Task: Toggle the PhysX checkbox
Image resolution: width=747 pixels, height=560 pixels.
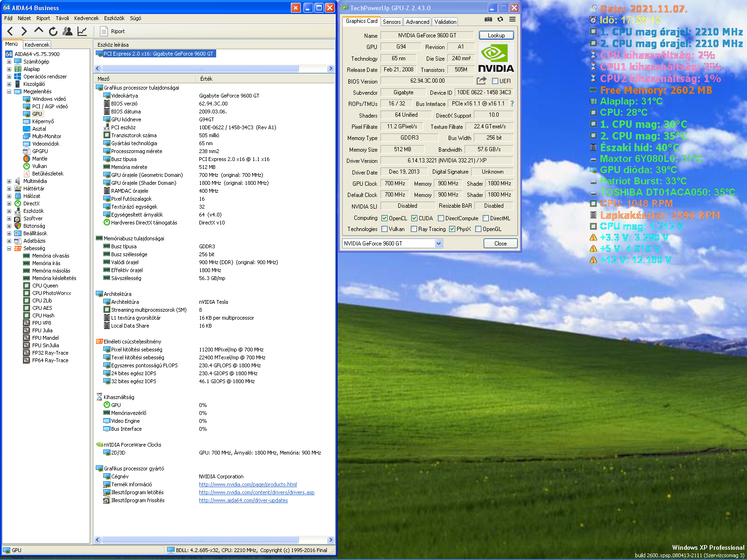Action: tap(452, 229)
